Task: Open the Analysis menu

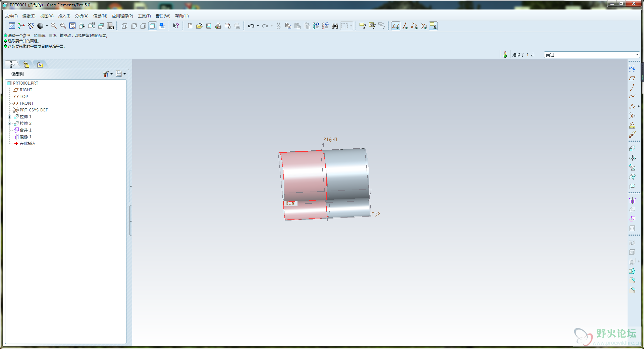Action: [82, 16]
